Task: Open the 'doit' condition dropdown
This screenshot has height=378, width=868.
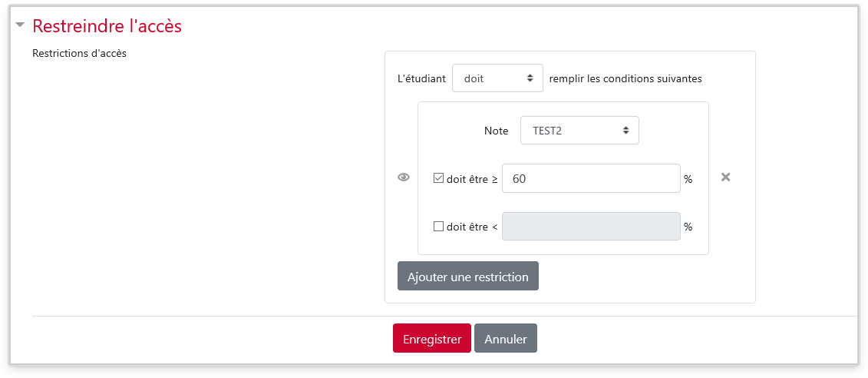Action: pos(497,78)
